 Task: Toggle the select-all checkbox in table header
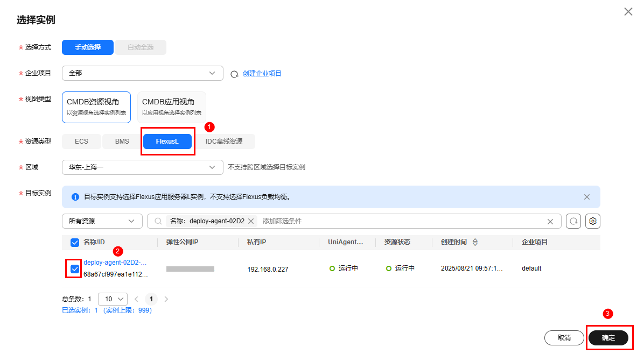coord(74,243)
